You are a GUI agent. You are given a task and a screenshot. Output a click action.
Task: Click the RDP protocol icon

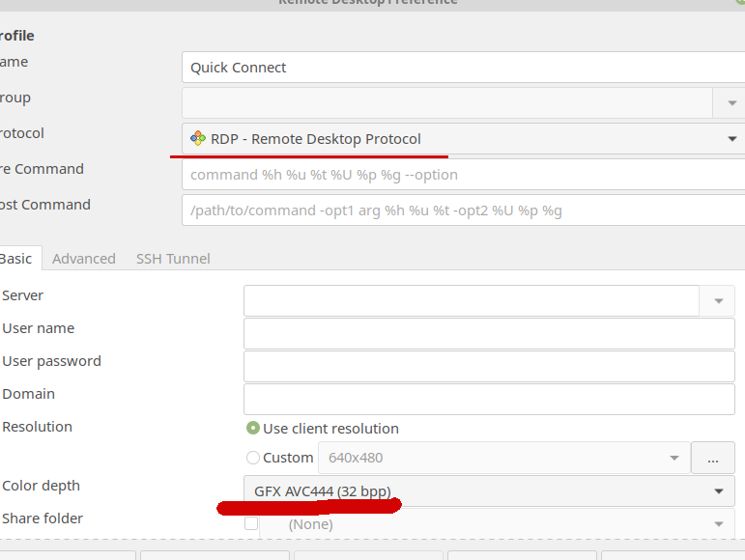pyautogui.click(x=198, y=139)
